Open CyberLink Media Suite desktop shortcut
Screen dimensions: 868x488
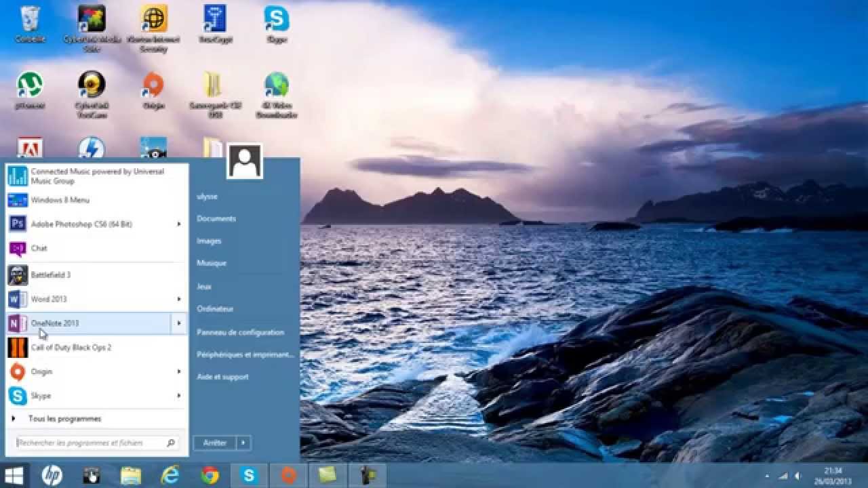(92, 28)
